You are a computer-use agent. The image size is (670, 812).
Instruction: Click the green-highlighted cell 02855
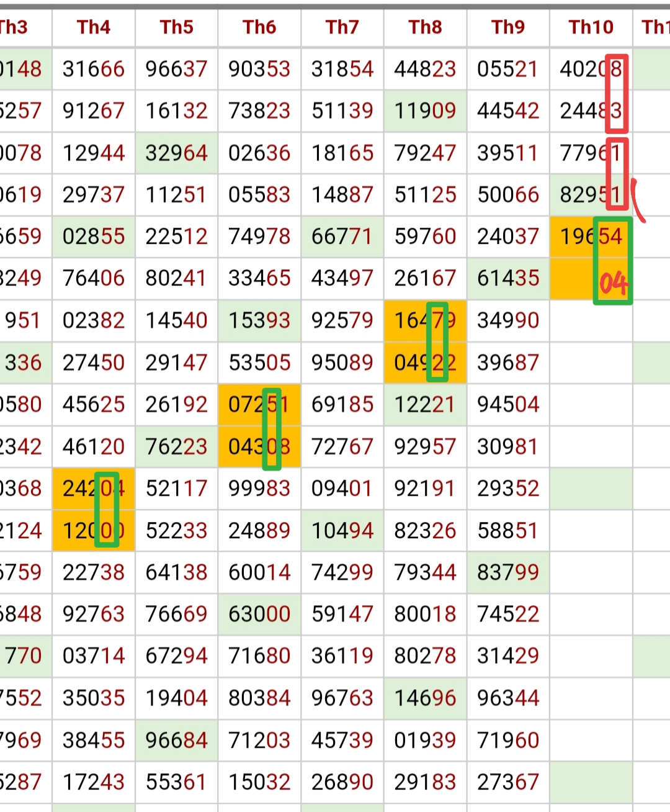[94, 237]
